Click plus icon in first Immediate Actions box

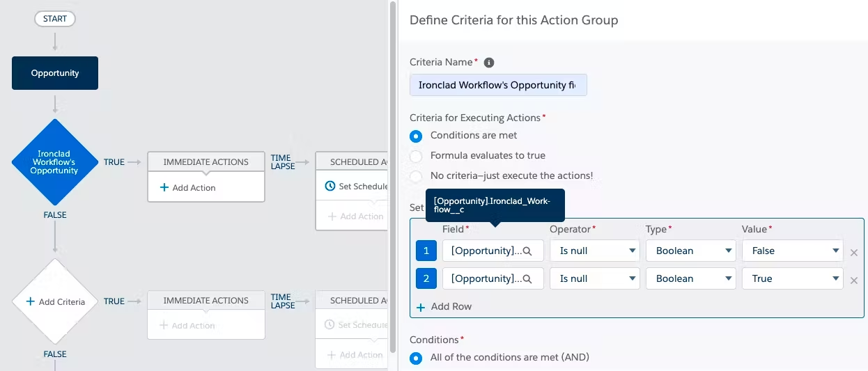pyautogui.click(x=164, y=187)
